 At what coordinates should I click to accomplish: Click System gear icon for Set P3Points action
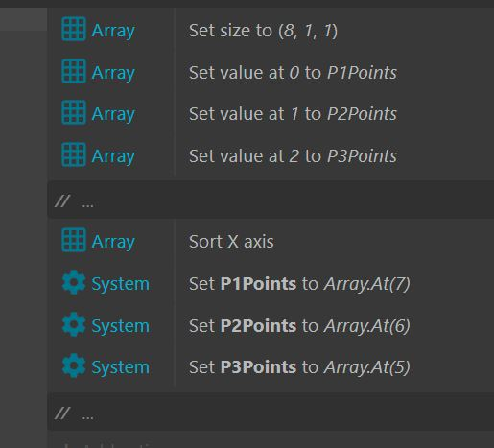coord(74,365)
